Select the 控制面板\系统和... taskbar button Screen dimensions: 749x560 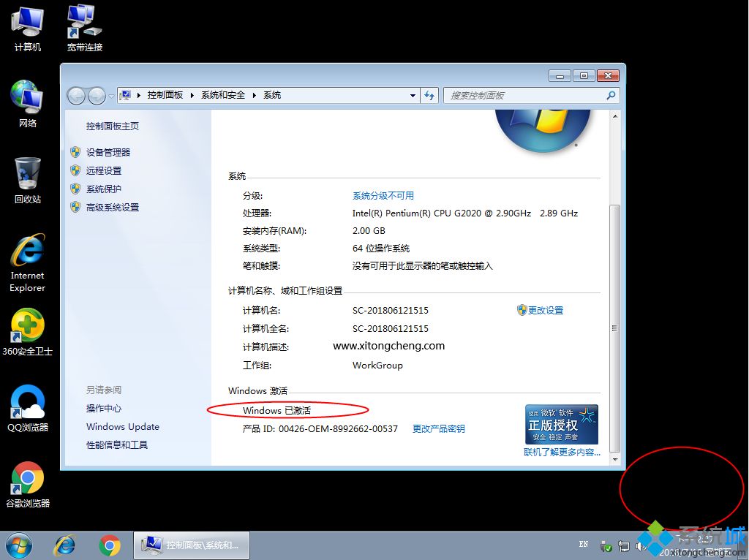[192, 545]
